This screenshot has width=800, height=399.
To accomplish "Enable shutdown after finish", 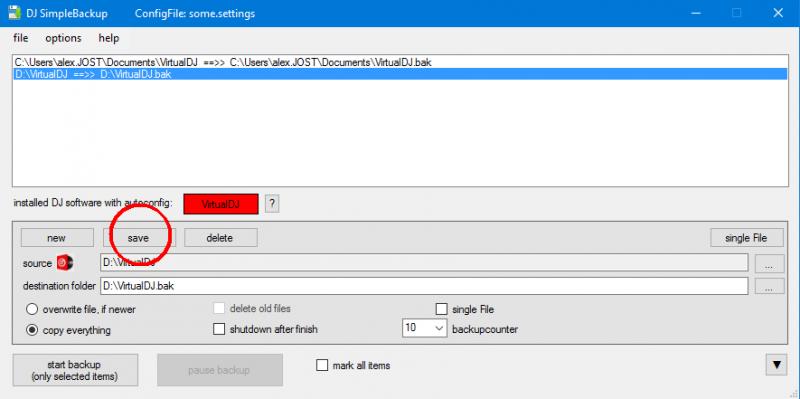I will pyautogui.click(x=219, y=330).
